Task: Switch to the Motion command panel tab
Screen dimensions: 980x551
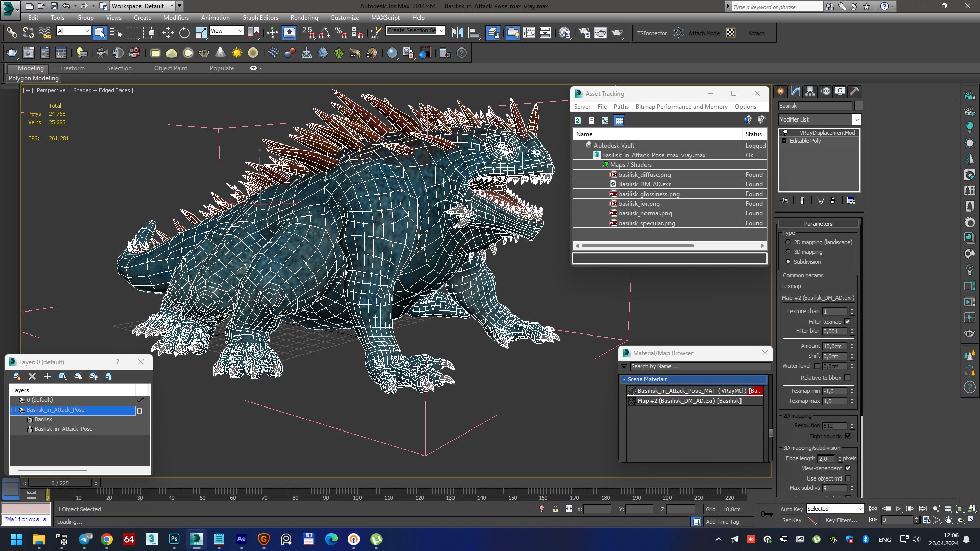Action: point(825,91)
